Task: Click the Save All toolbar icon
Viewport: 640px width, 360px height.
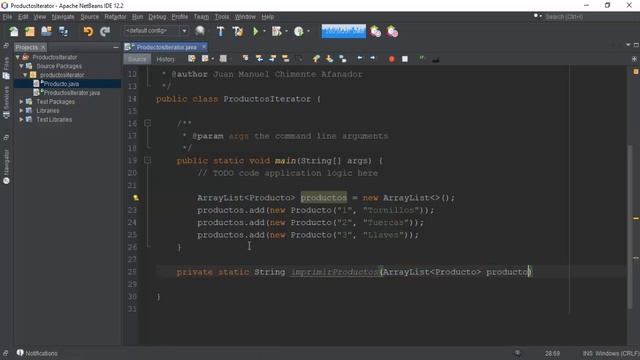Action: (63, 31)
